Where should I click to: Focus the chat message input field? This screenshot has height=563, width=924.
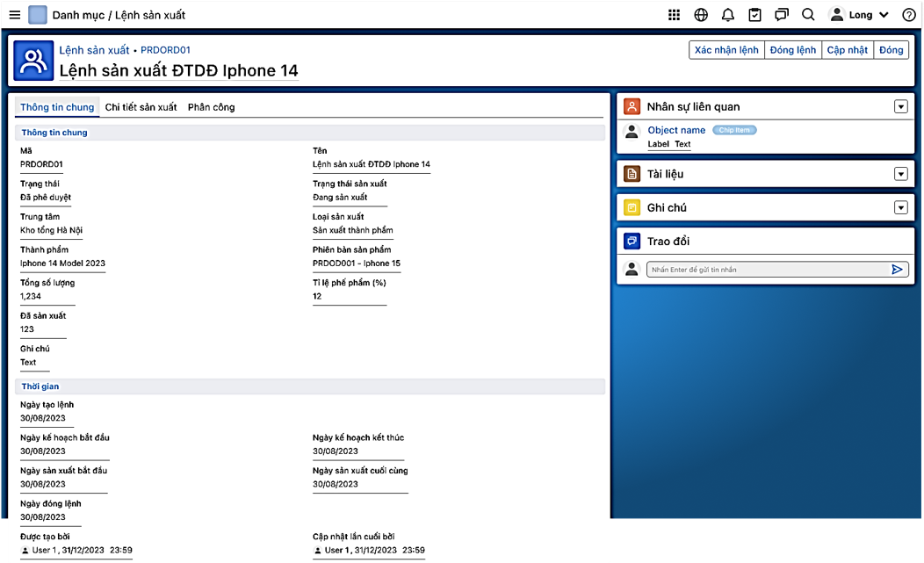(764, 270)
